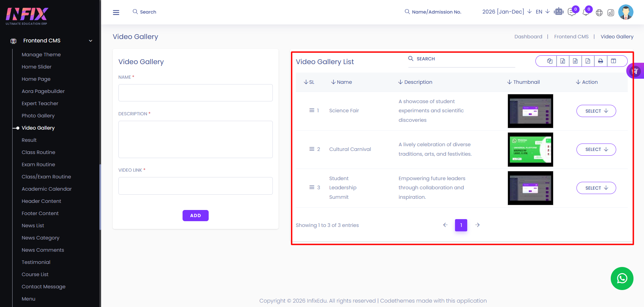Screen dimensions: 644x307
Task: Toggle the hamburger sidebar menu
Action: point(116,13)
